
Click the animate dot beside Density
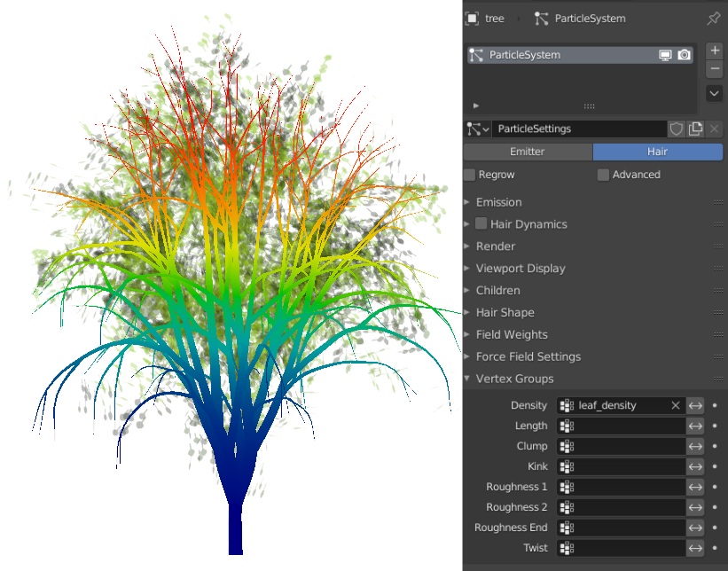715,406
